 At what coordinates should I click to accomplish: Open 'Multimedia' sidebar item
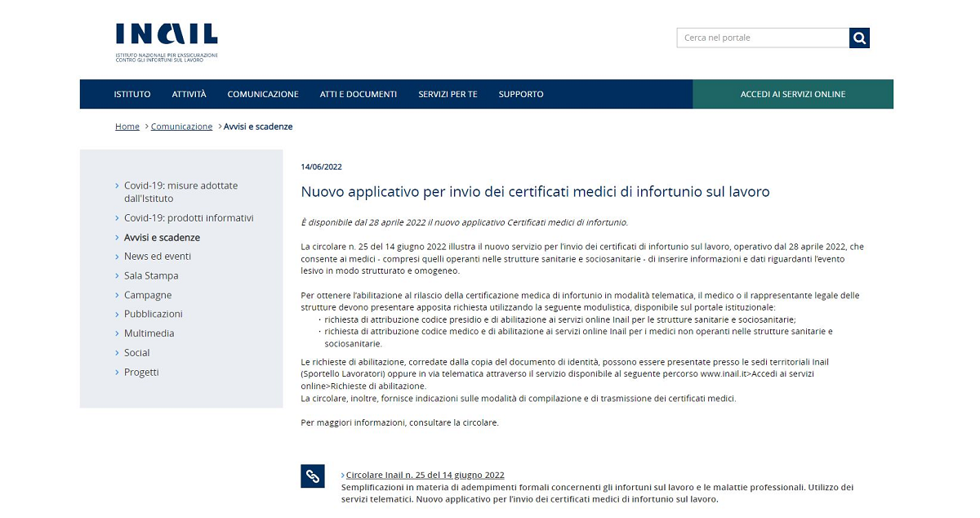click(149, 333)
